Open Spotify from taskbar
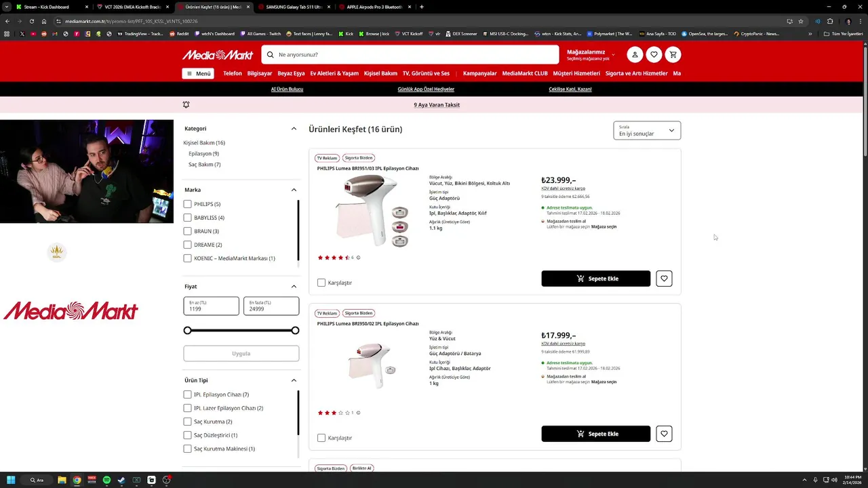 (106, 480)
